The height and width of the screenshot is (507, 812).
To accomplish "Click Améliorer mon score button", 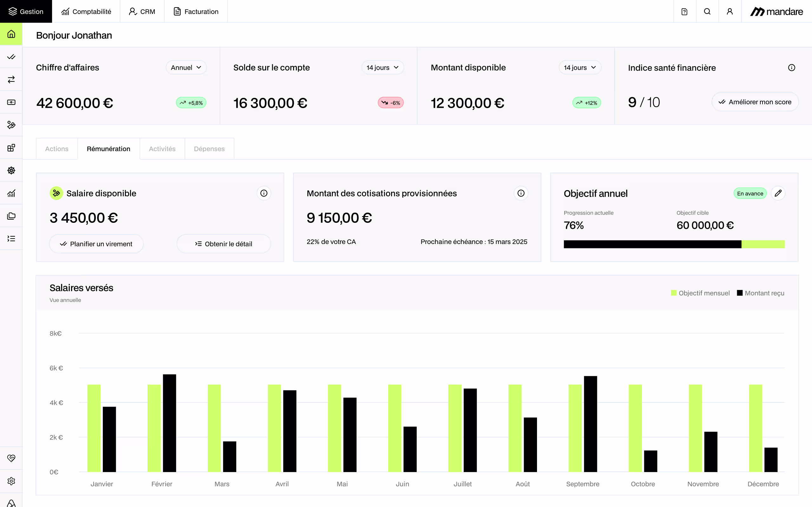I will tap(755, 102).
